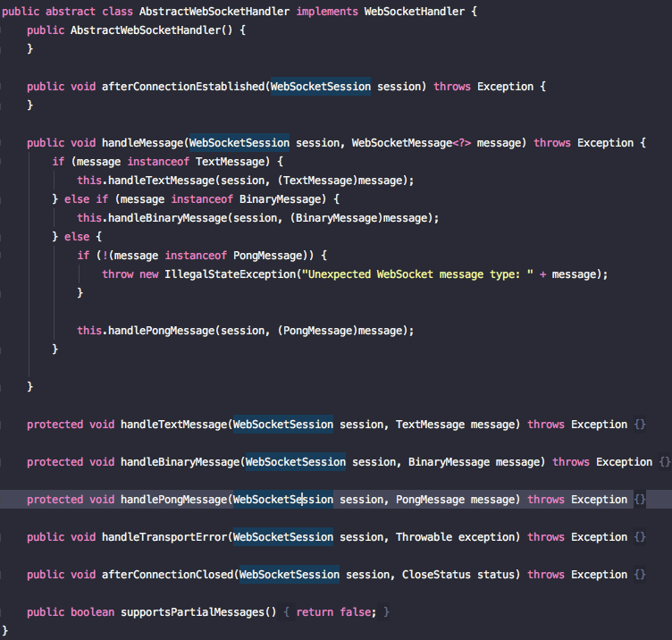The height and width of the screenshot is (640, 672).
Task: Click the (PongMessage) cast in handlePongMessage call
Action: coord(317,331)
